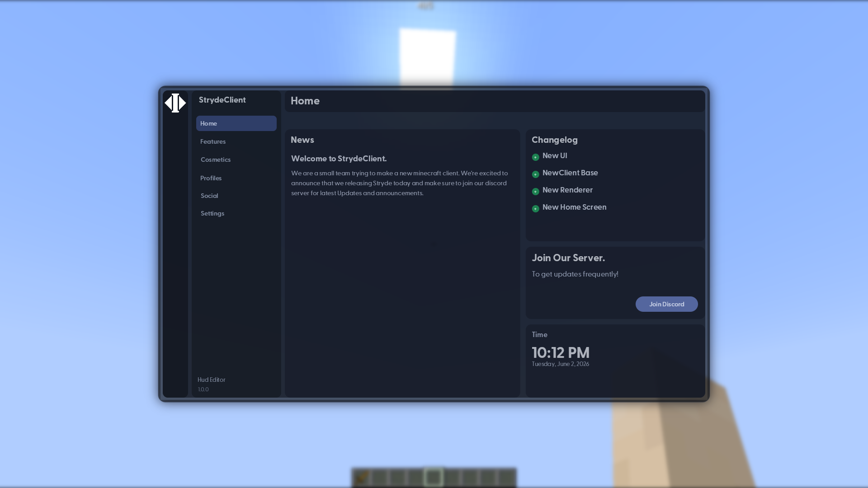868x488 pixels.
Task: Click the Tuesday, June 2, 2026 date
Action: 560,364
